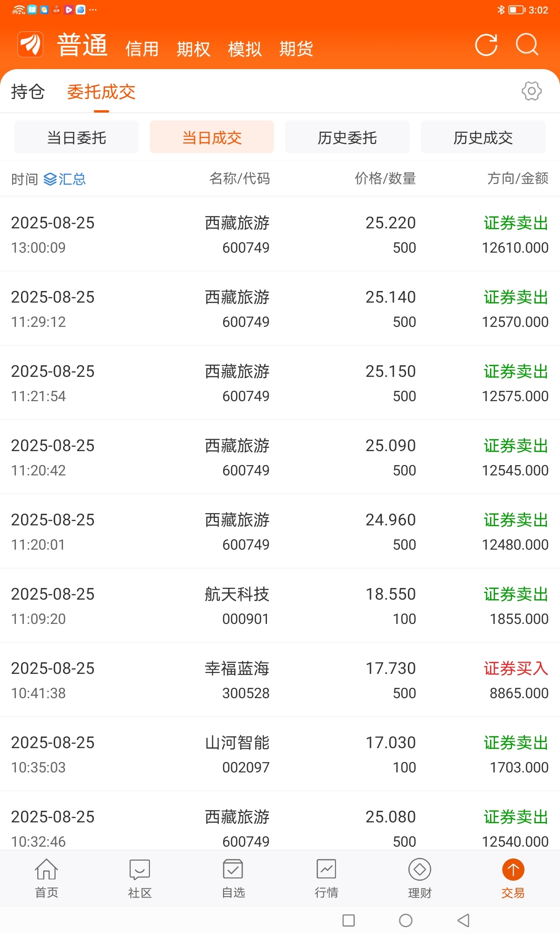Open 社区 community icon
Image resolution: width=560 pixels, height=934 pixels.
tap(140, 869)
